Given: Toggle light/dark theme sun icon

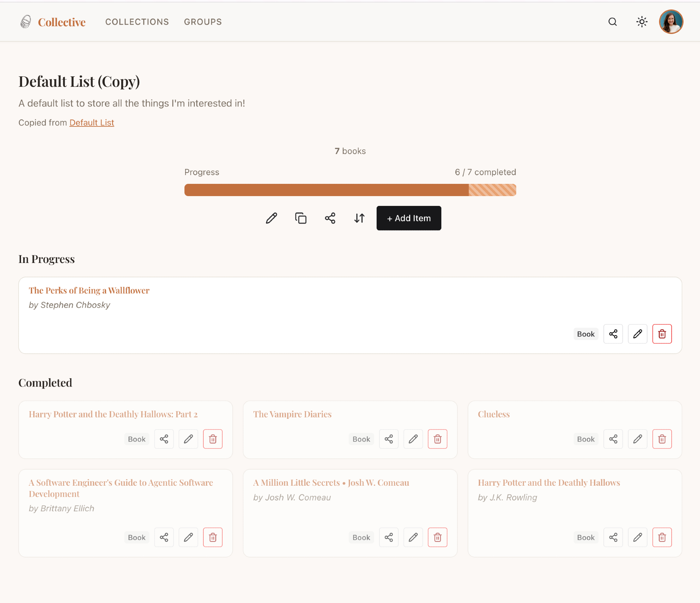Looking at the screenshot, I should [642, 22].
